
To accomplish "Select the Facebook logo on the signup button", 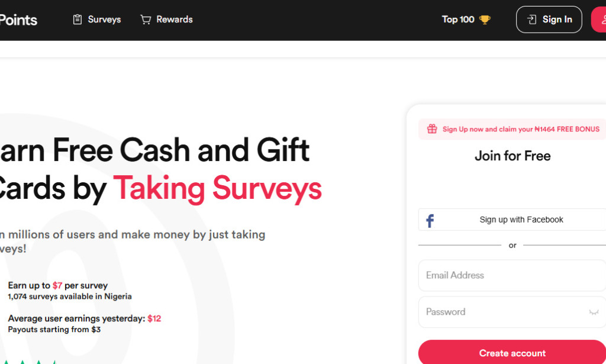I will point(428,220).
